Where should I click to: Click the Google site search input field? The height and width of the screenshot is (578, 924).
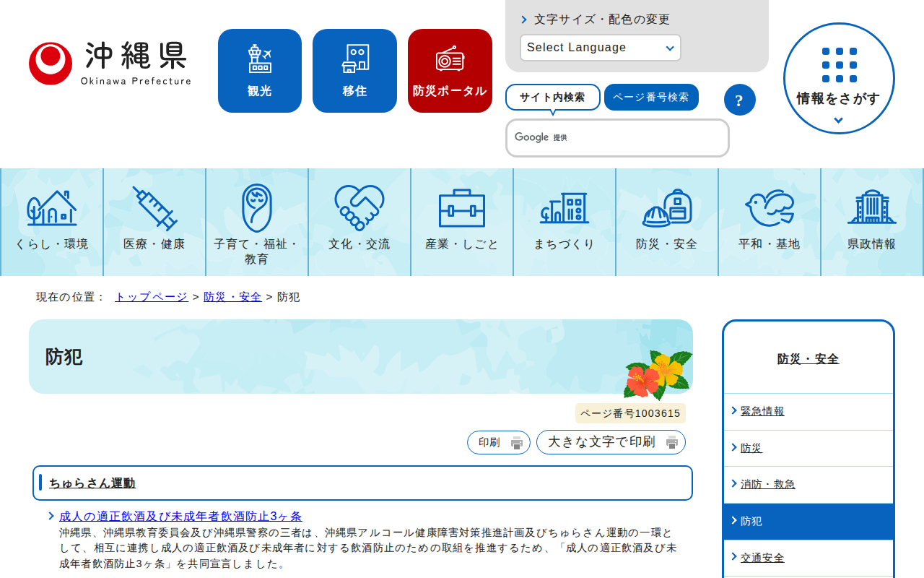(x=617, y=138)
